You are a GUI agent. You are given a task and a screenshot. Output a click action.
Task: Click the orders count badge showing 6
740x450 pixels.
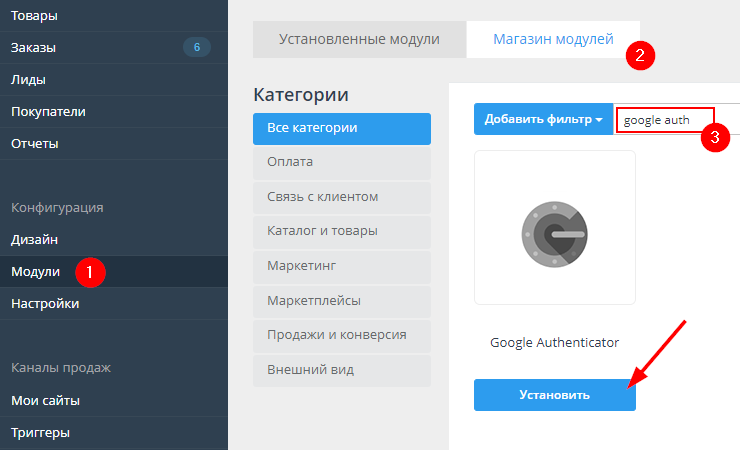(197, 47)
